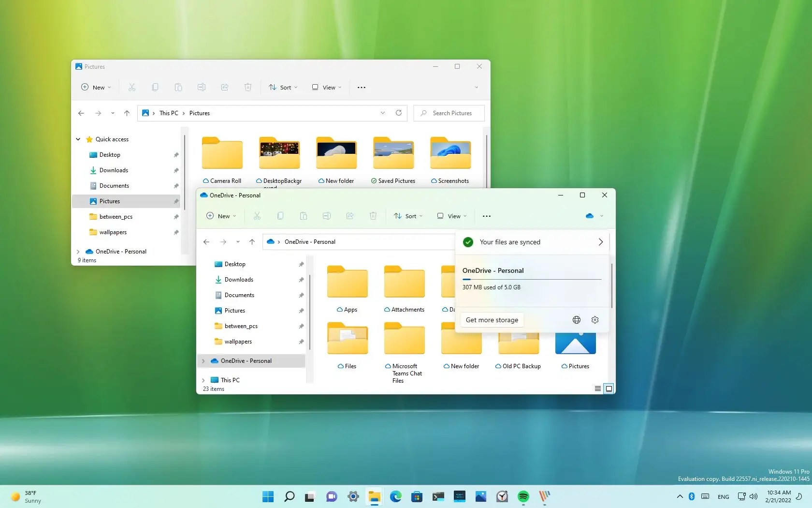Unpin wallpapers folder in OneDrive sidebar

pos(301,342)
